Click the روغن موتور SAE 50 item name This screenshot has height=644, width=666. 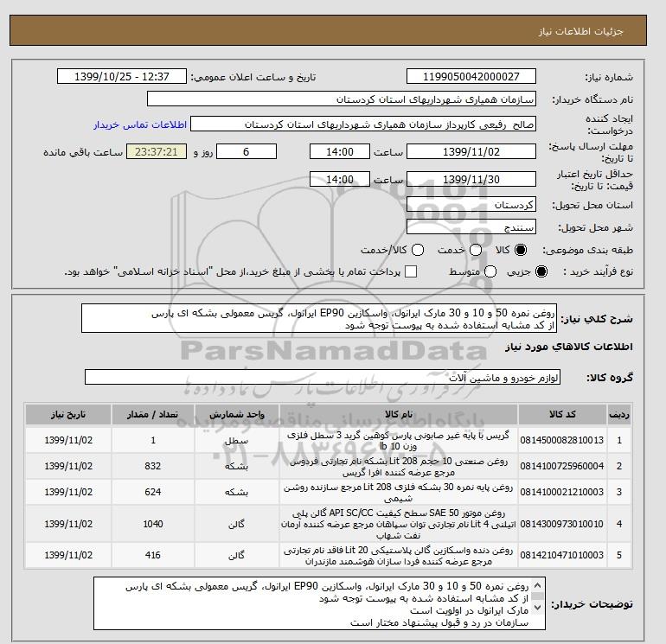coord(399,525)
